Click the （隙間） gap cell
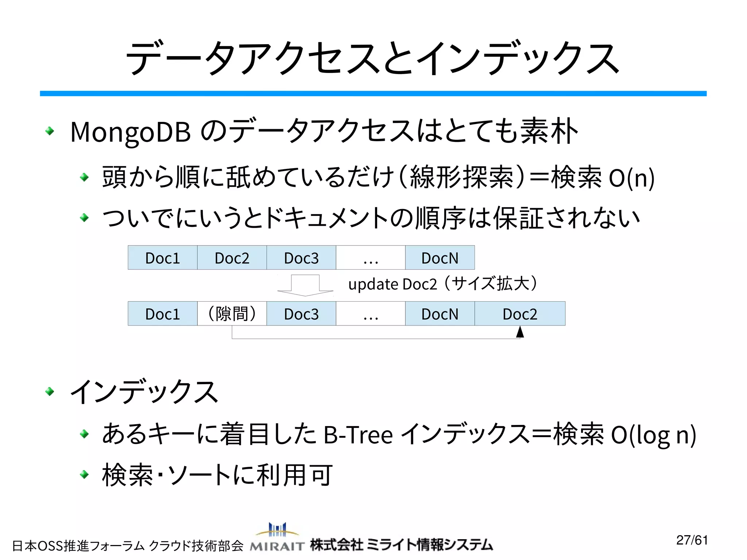 (232, 313)
